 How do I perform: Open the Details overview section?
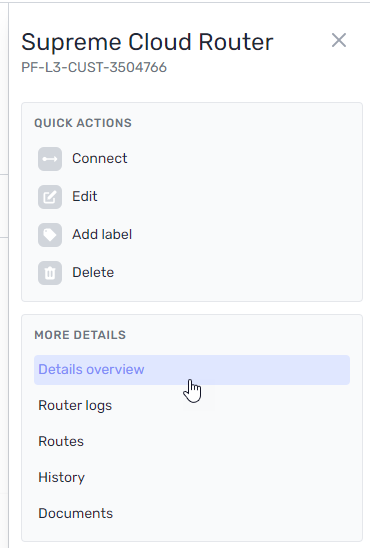click(192, 370)
